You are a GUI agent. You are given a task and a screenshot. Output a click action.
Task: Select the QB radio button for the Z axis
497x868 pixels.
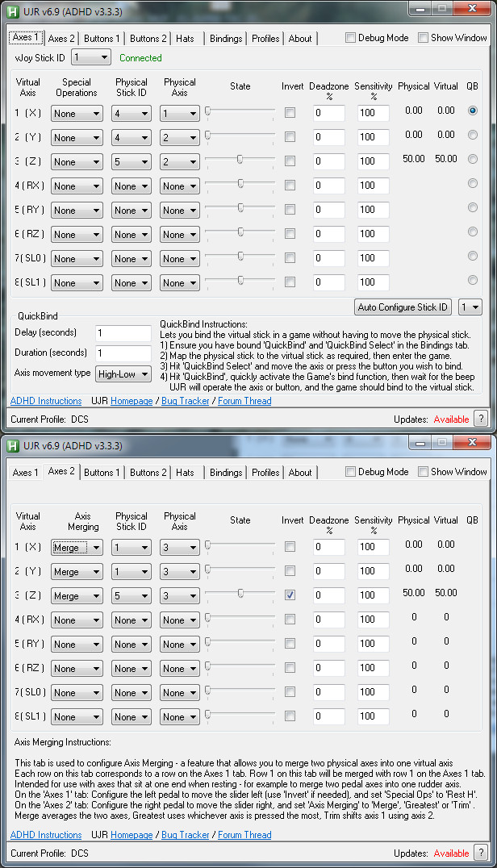coord(473,159)
